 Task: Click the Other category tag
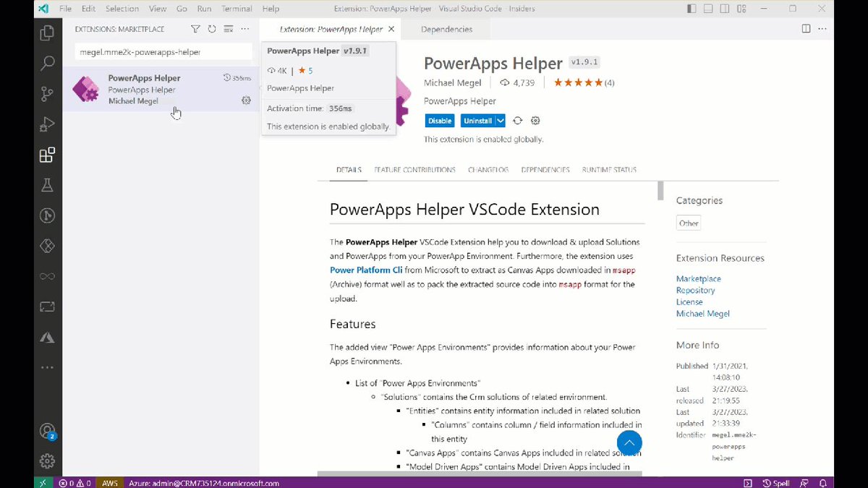point(689,223)
